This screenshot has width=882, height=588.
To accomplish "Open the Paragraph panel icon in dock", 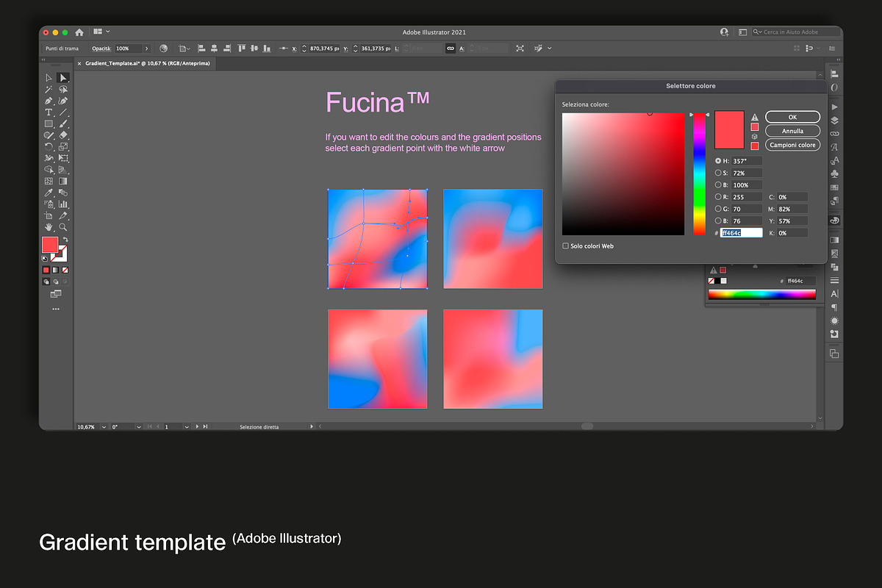I will 834,307.
